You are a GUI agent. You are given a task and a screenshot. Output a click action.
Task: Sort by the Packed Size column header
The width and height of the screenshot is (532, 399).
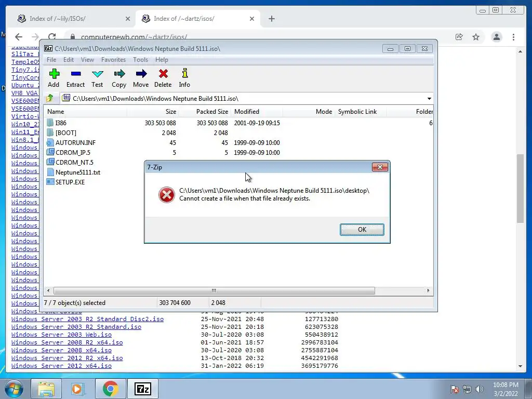pyautogui.click(x=205, y=112)
